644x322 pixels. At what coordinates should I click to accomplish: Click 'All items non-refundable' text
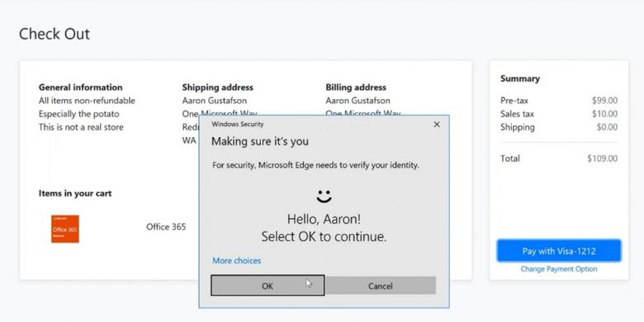[87, 101]
